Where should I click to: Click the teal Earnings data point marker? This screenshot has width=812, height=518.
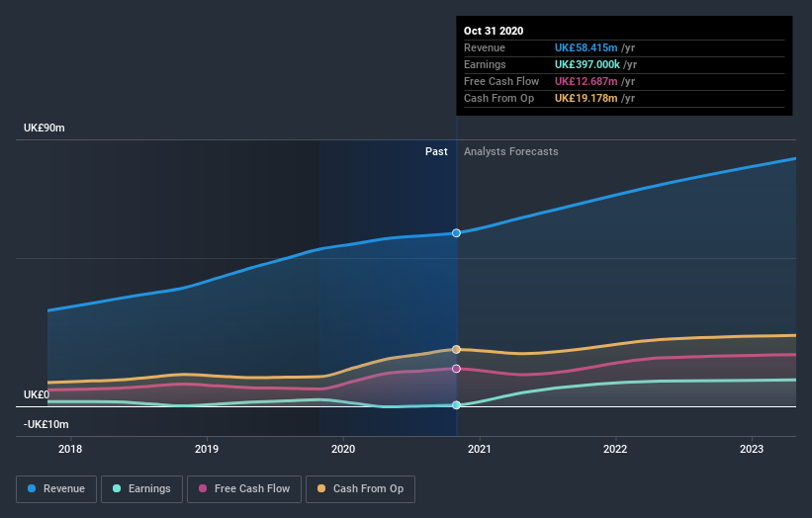click(x=456, y=405)
